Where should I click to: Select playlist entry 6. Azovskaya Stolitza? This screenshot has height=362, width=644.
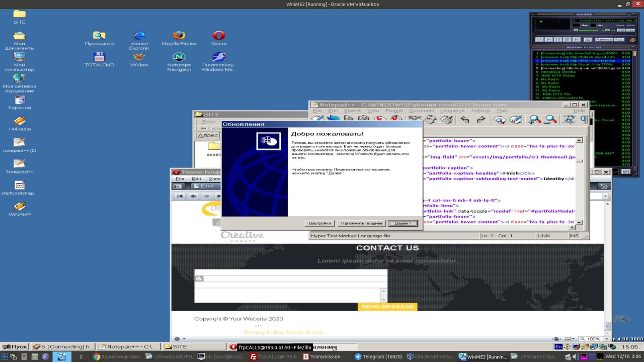pyautogui.click(x=583, y=72)
